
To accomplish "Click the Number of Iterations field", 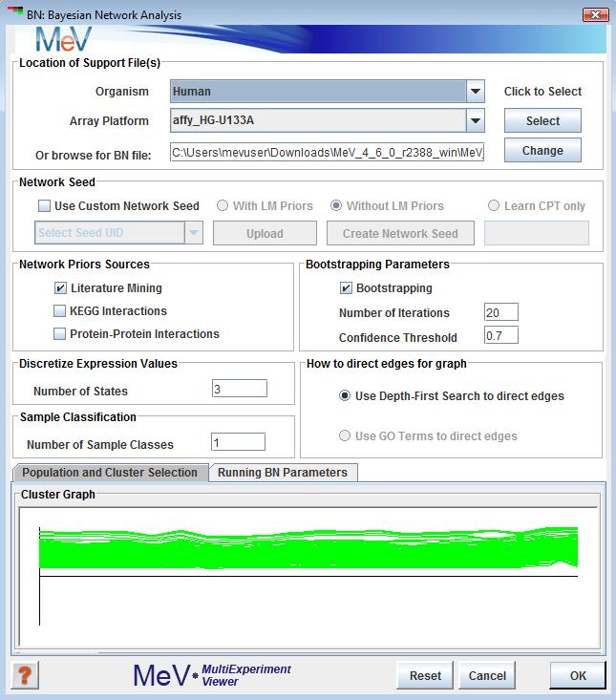I will point(500,312).
